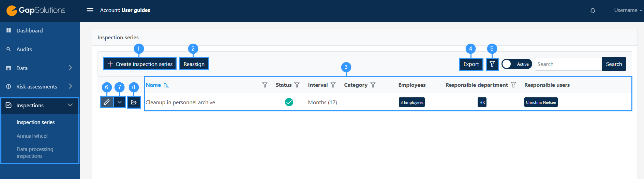Open Annual wheel in sidebar
This screenshot has width=644, height=179.
[32, 136]
